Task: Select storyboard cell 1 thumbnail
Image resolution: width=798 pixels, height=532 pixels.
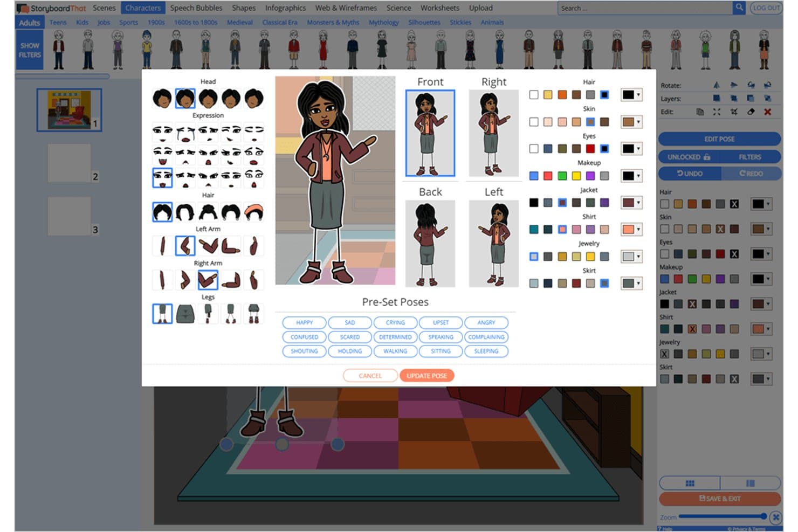Action: [x=69, y=110]
